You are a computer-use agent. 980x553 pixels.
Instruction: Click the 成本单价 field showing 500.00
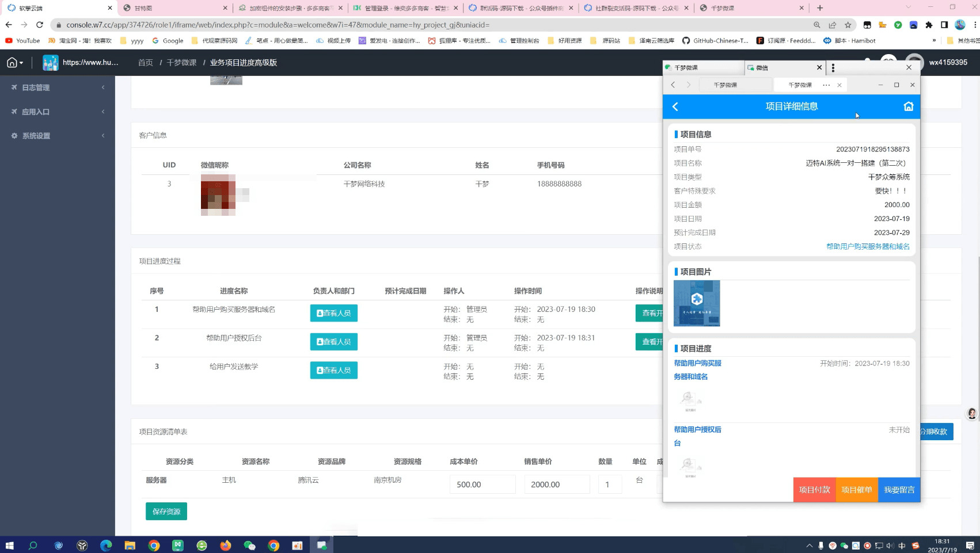482,485
